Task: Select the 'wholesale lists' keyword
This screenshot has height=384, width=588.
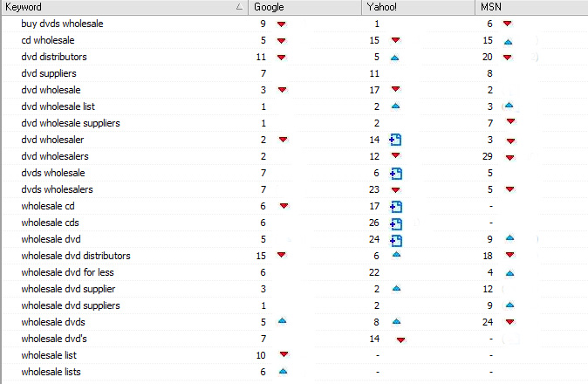Action: click(x=51, y=372)
